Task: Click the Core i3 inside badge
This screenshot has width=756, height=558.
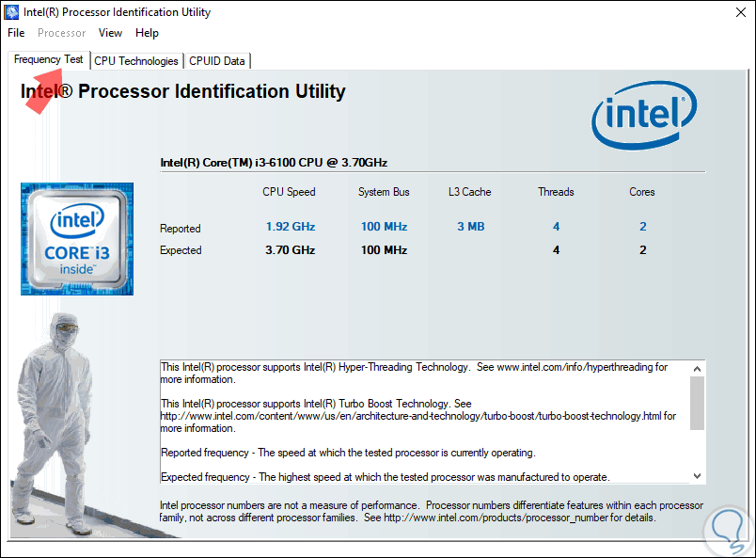Action: [x=77, y=239]
